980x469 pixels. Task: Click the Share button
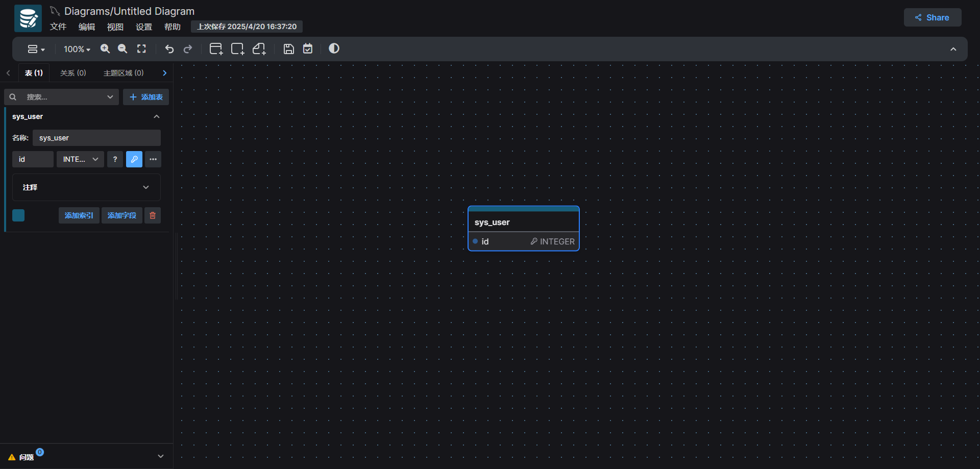point(932,17)
